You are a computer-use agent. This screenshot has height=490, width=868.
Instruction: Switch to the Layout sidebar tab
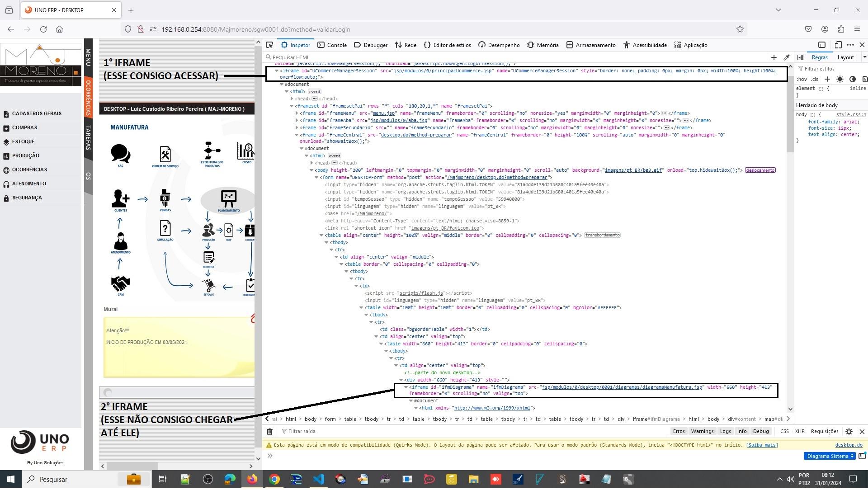(845, 57)
